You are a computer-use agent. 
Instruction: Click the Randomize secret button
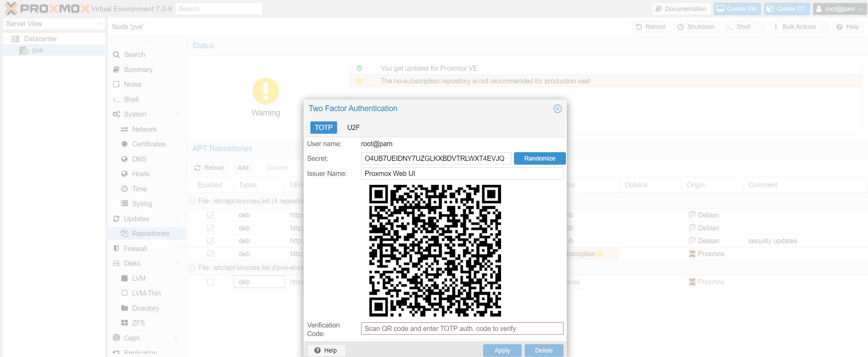pyautogui.click(x=539, y=158)
